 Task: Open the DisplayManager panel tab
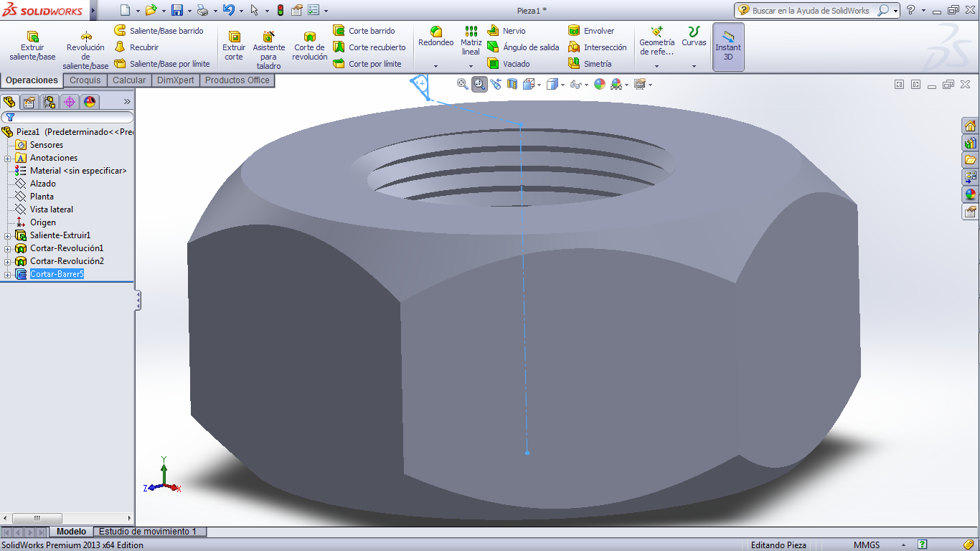coord(90,102)
